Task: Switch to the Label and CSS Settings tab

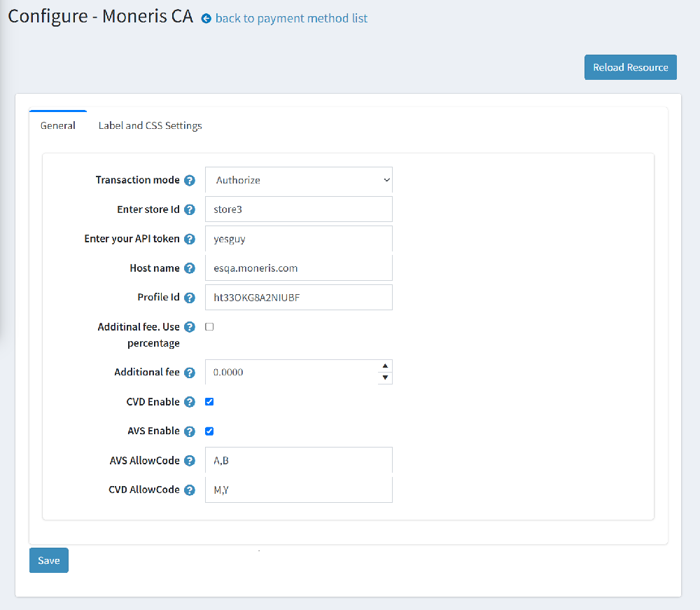Action: [x=150, y=125]
